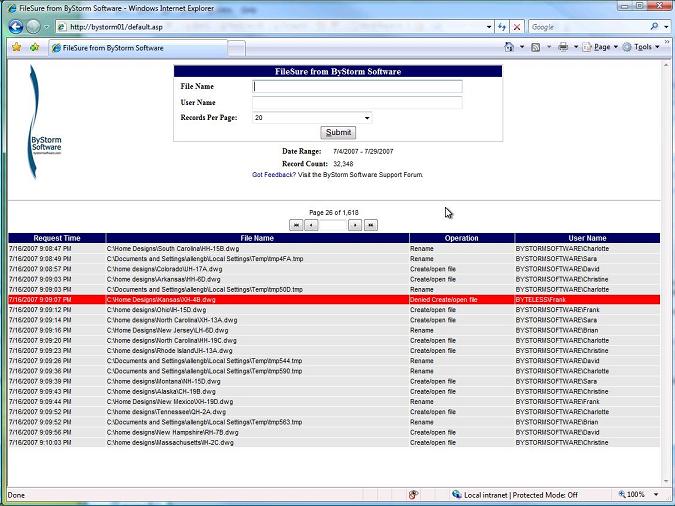Click the New Jersey\LH-6D.dwg file entry
Viewport: 675px width, 506px height.
coord(167,331)
